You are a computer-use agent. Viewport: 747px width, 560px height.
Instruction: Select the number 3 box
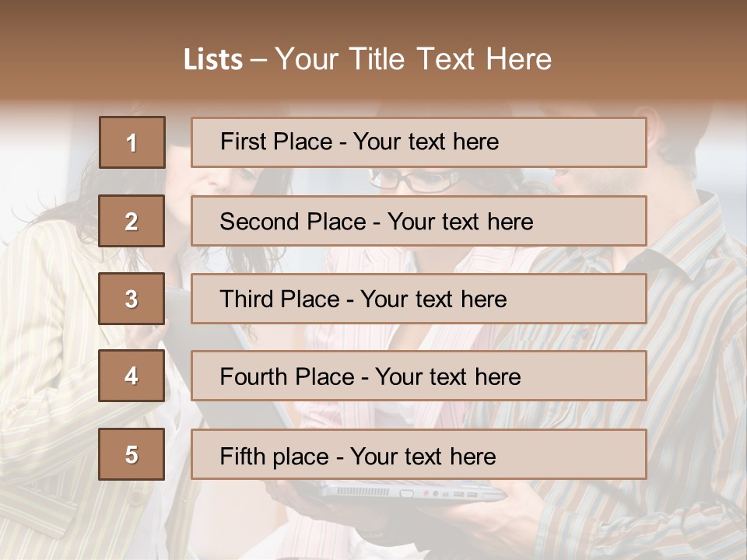[132, 299]
